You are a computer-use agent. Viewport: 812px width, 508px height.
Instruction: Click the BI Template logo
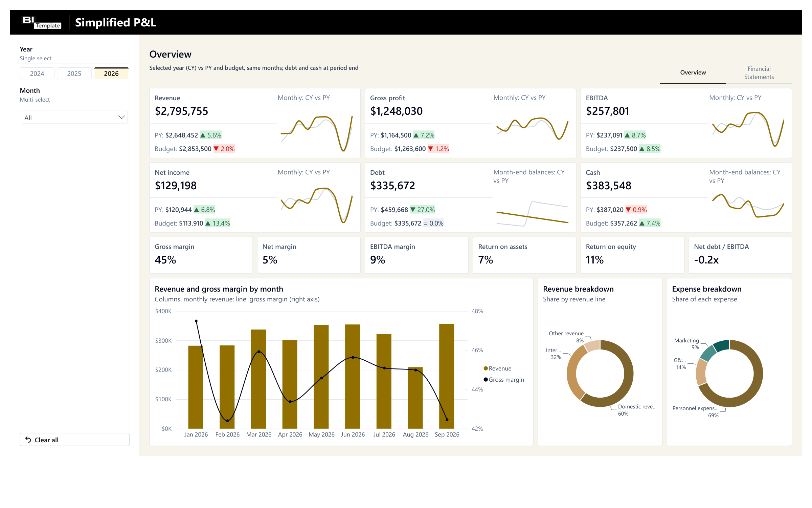point(41,22)
